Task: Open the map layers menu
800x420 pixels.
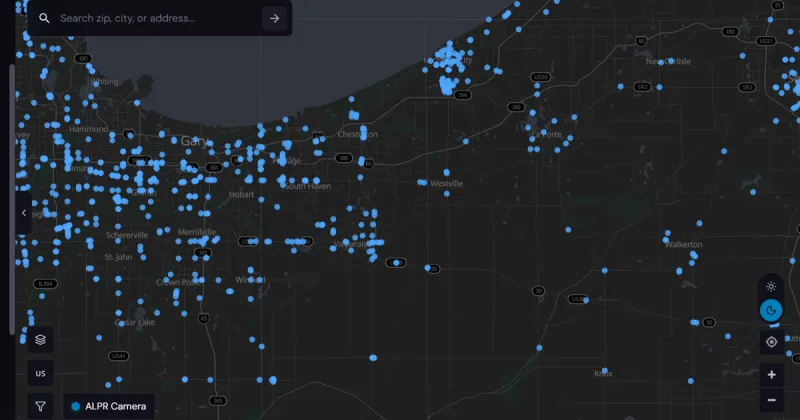Action: click(40, 340)
